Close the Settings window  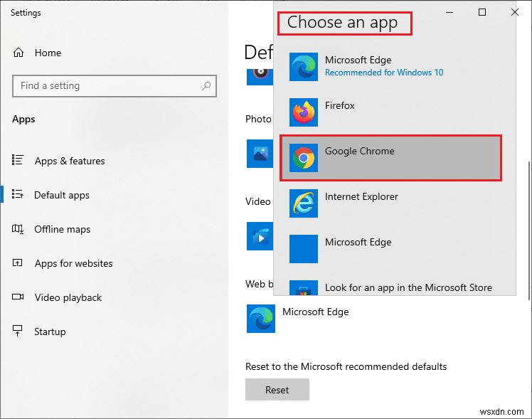(515, 12)
